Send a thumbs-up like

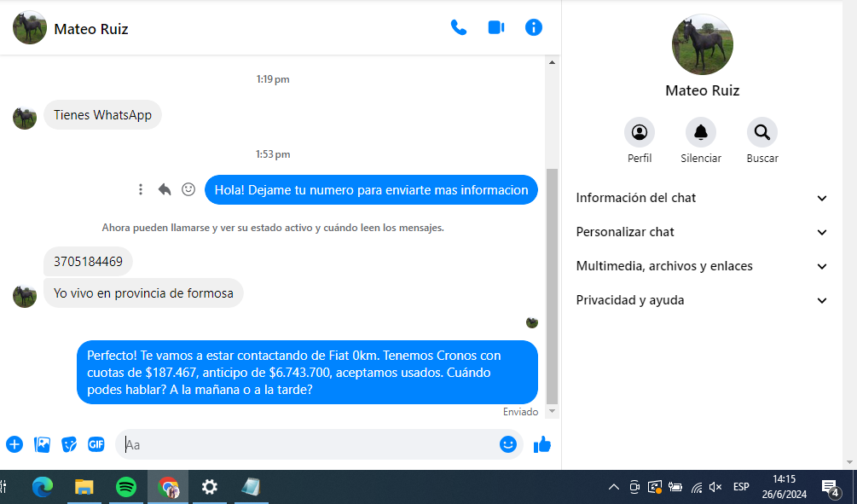(542, 444)
